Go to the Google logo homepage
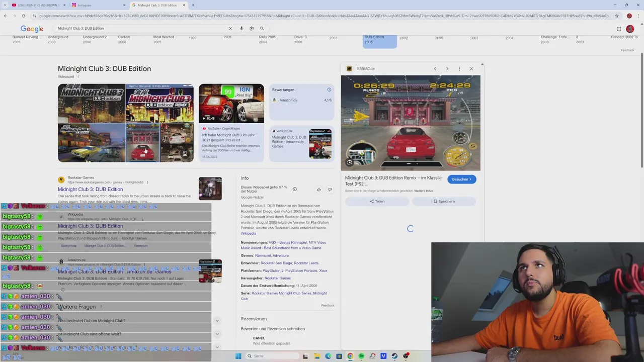 click(x=32, y=29)
